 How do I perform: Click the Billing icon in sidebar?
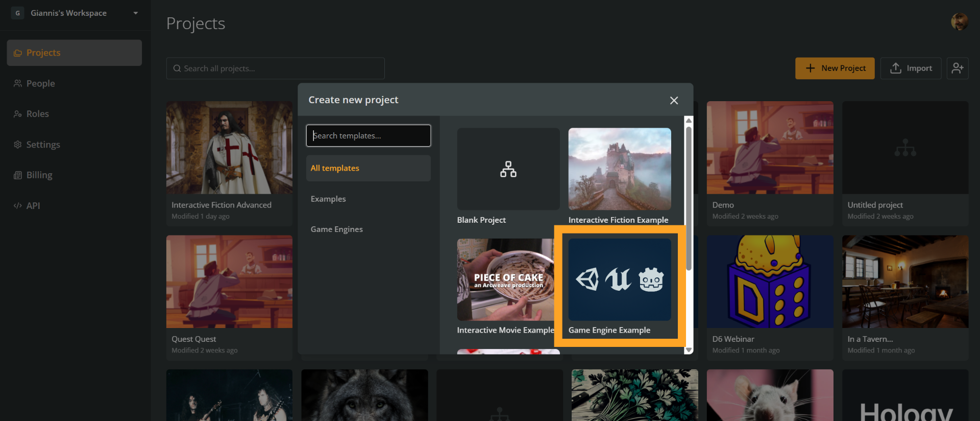click(18, 175)
